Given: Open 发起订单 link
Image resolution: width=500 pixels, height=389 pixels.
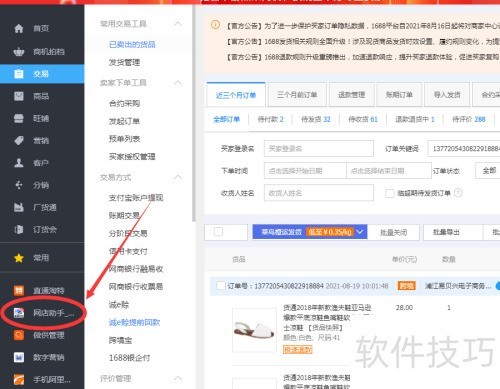Looking at the screenshot, I should click(124, 121).
